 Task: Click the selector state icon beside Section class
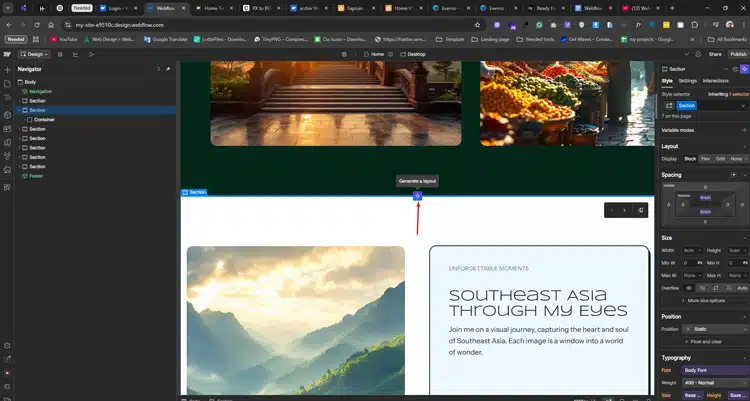coord(669,105)
